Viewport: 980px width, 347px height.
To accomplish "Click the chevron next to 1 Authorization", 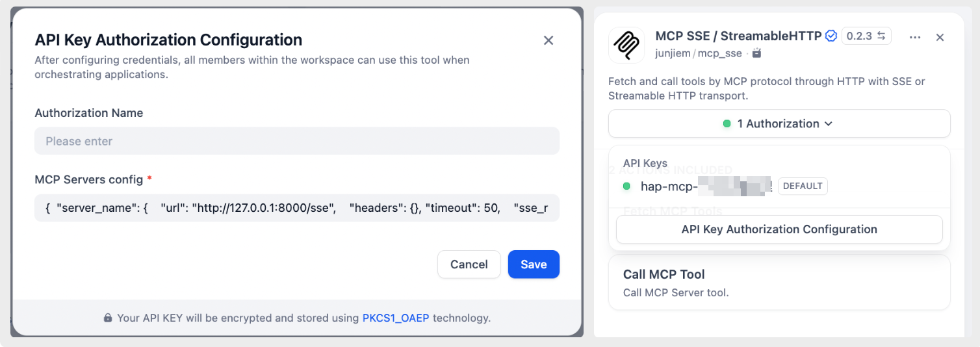I will (x=829, y=123).
